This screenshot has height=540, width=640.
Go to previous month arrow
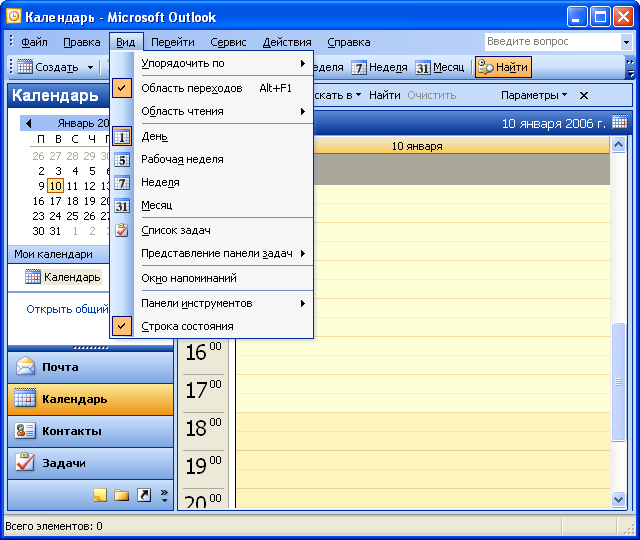point(28,123)
